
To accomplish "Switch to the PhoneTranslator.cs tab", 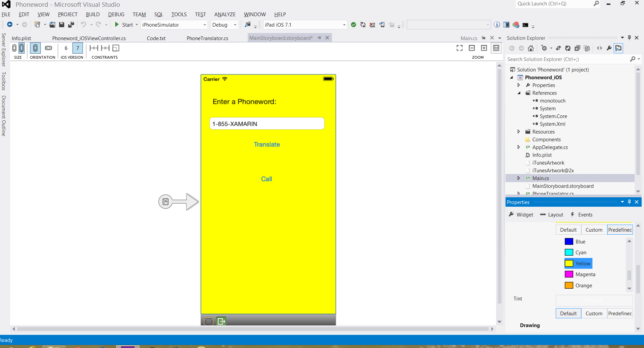I will [207, 38].
